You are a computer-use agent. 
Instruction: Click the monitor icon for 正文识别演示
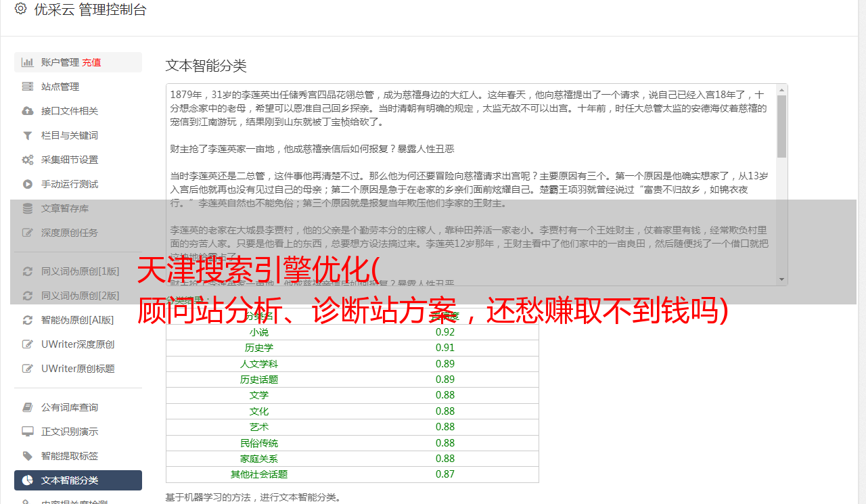click(x=27, y=432)
